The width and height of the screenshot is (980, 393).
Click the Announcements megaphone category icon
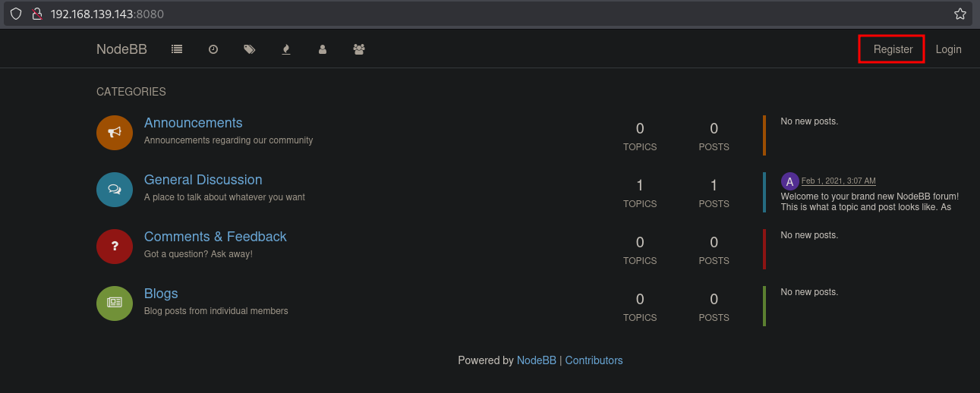point(115,132)
